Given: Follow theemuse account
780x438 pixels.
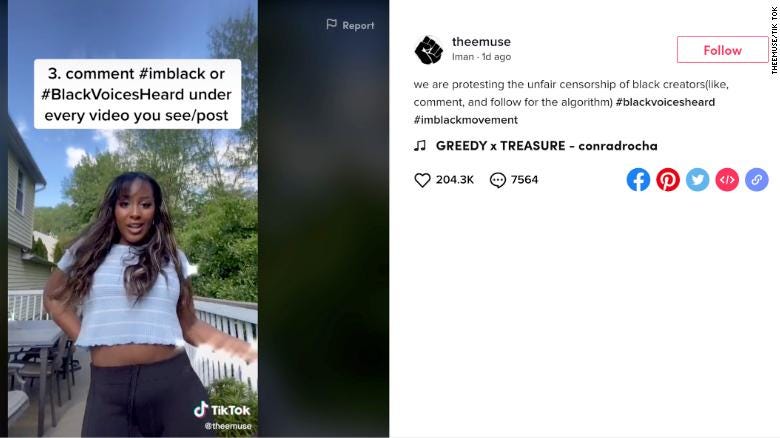Looking at the screenshot, I should point(722,50).
